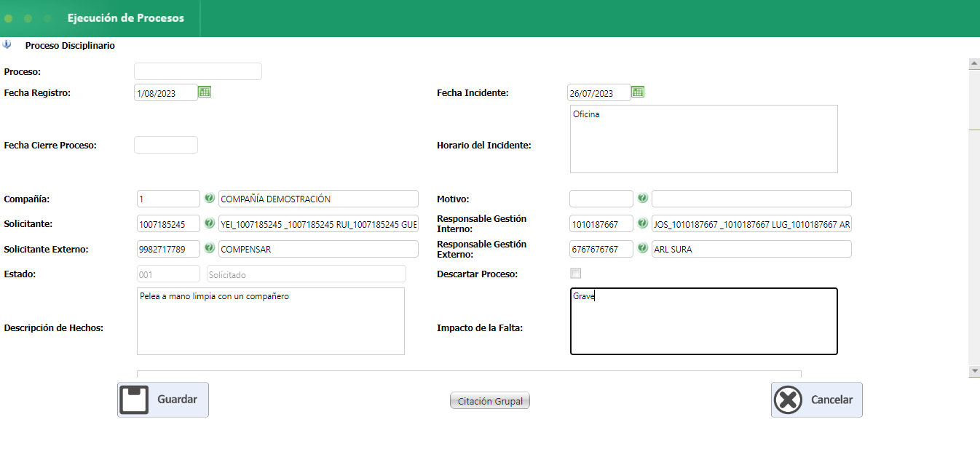Click the ARL SURA name field
Screen dimensions: 980x449
click(751, 249)
